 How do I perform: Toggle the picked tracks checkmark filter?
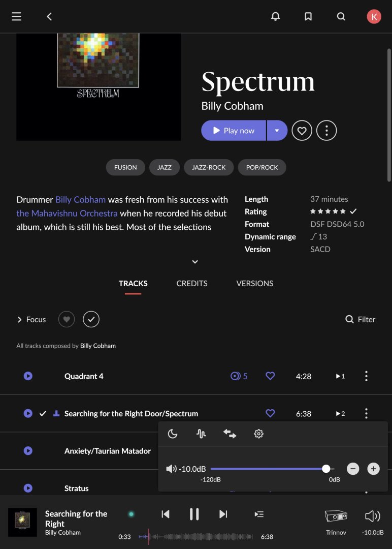click(91, 319)
